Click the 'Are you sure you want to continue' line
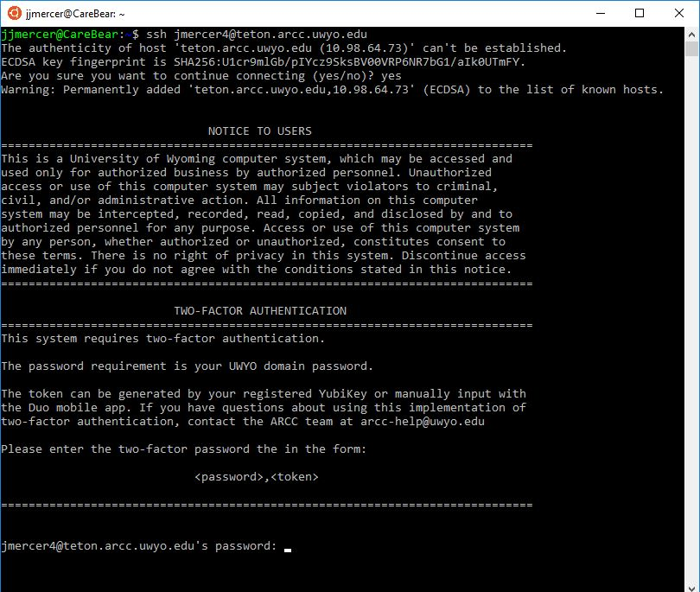This screenshot has width=700, height=592. (200, 76)
